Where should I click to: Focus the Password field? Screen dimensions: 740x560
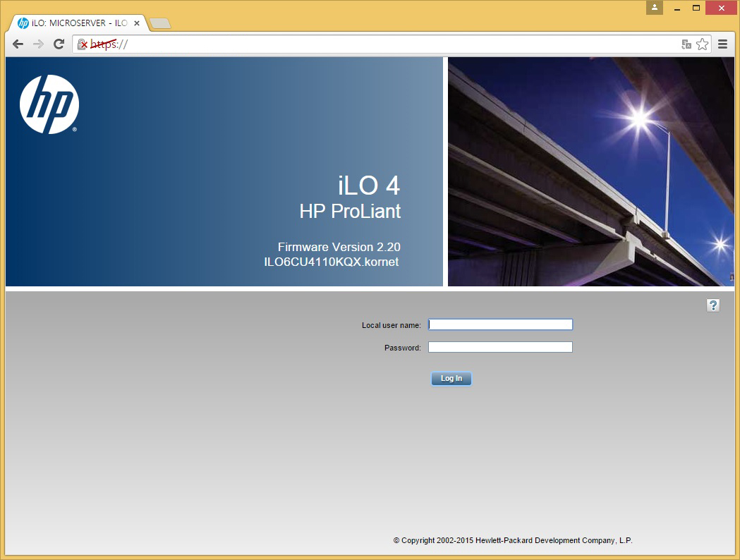(x=500, y=347)
